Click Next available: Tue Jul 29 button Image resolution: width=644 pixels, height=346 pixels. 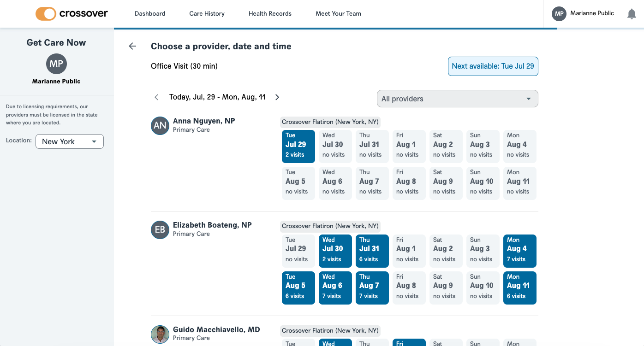(493, 66)
